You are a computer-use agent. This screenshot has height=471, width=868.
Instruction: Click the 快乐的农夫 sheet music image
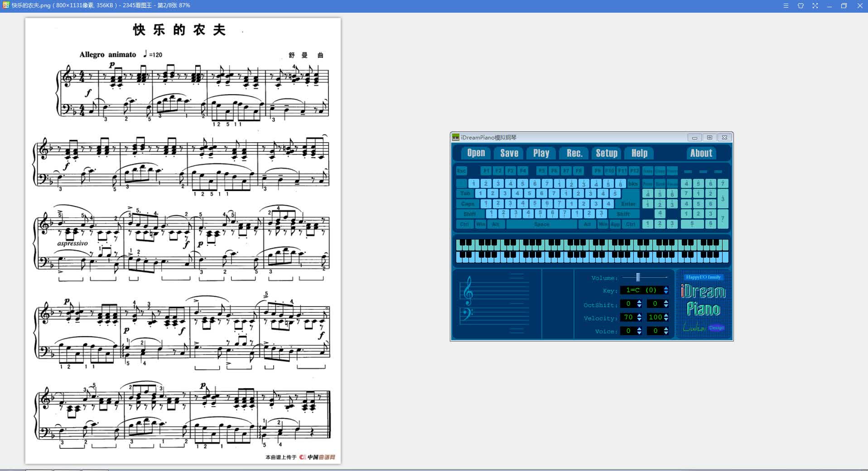(183, 241)
